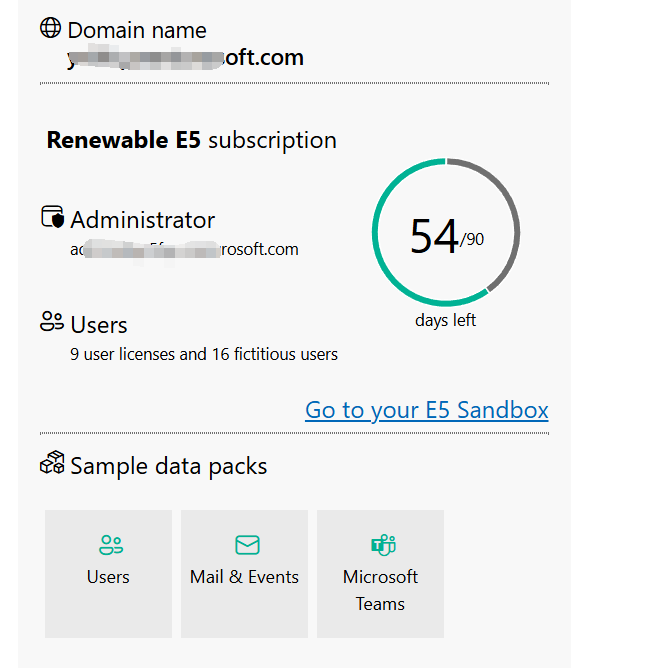Screen dimensions: 647x668
Task: Open the Go to your E5 Sandbox link
Action: (x=427, y=410)
